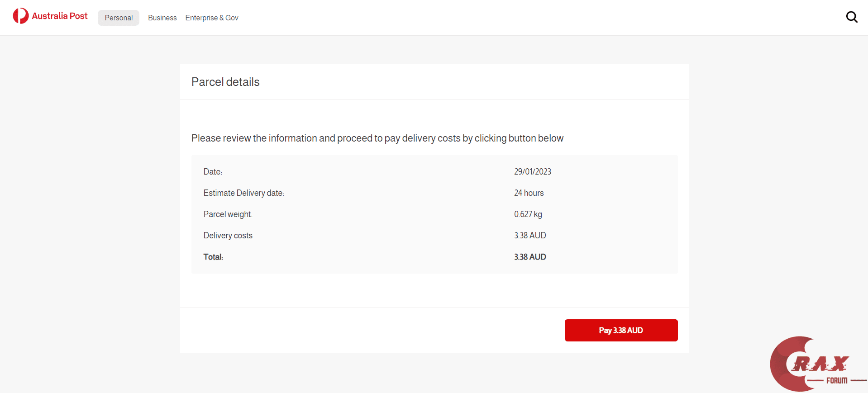The height and width of the screenshot is (393, 868).
Task: Click the Australia Post brand name text
Action: tap(60, 16)
